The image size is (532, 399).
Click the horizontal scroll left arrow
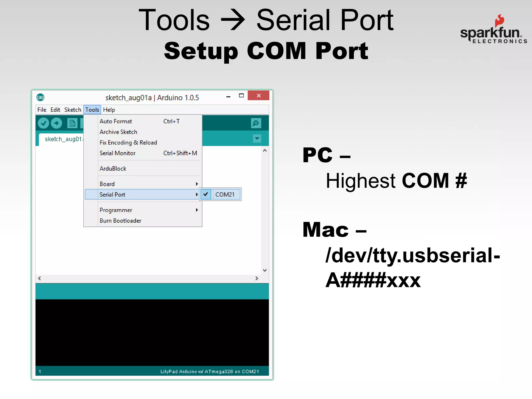click(x=39, y=278)
